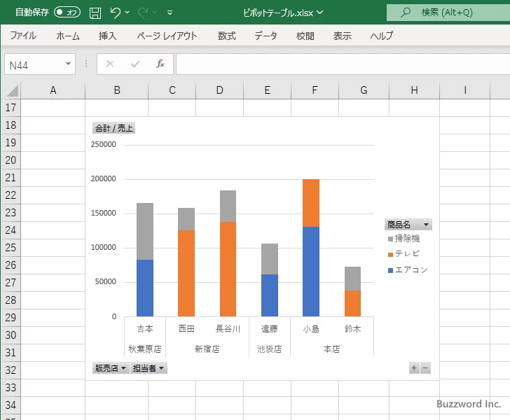Click the 遠藤 axis label
The width and height of the screenshot is (510, 420).
coord(270,329)
